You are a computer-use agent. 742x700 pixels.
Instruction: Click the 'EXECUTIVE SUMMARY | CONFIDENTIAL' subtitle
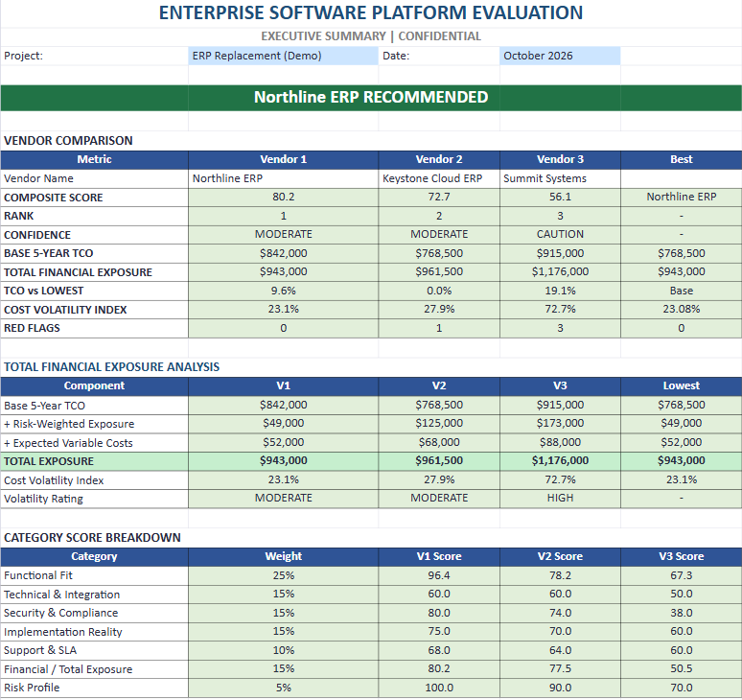(371, 36)
